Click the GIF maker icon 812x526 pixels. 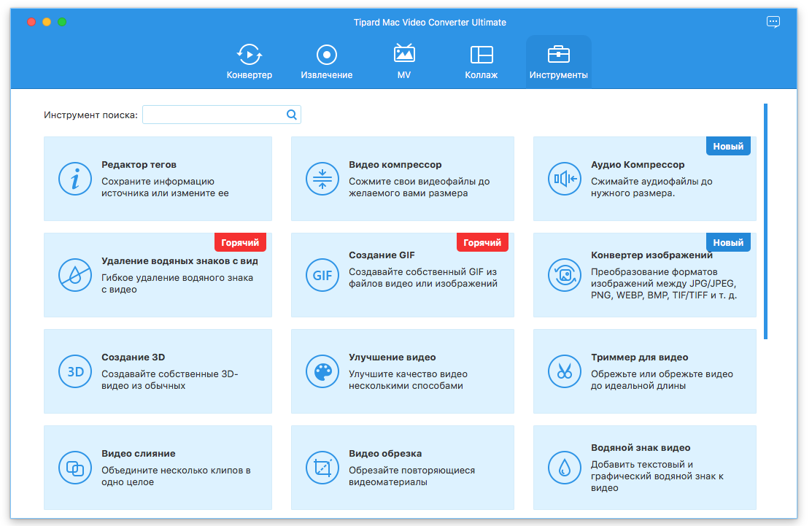coord(322,275)
